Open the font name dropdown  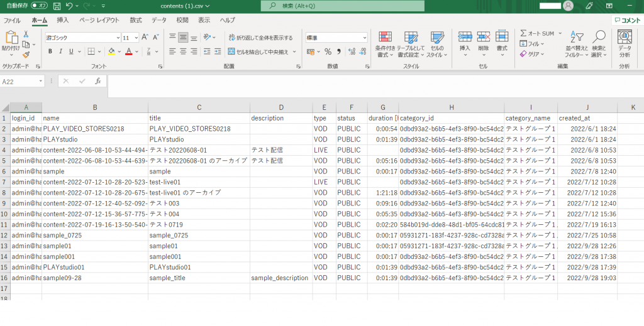[x=118, y=38]
